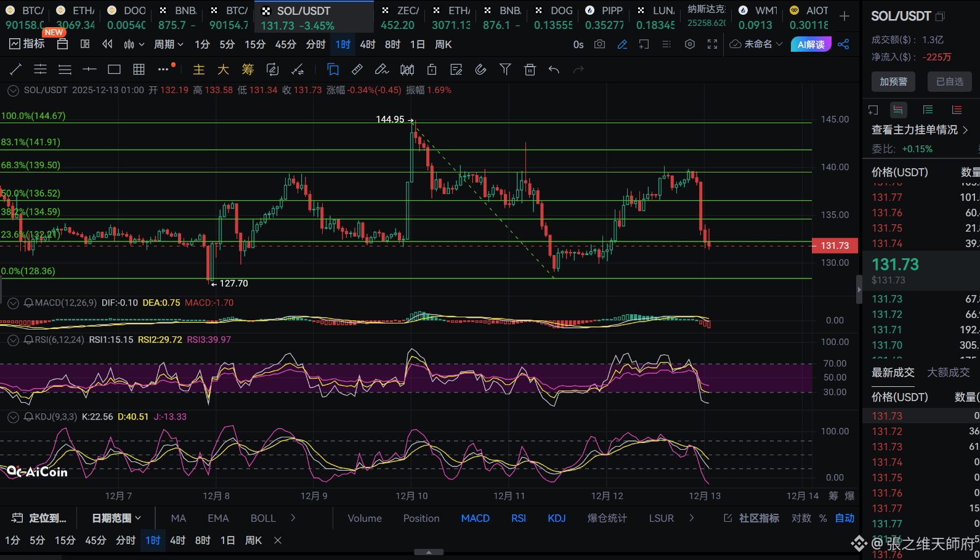Screen dimensions: 980x560
Task: Toggle the RSI indicator panel collapse
Action: pyautogui.click(x=12, y=340)
